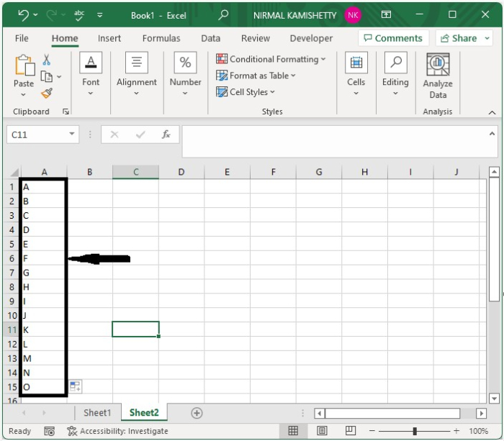
Task: Adjust the zoom slider handle
Action: coord(415,431)
